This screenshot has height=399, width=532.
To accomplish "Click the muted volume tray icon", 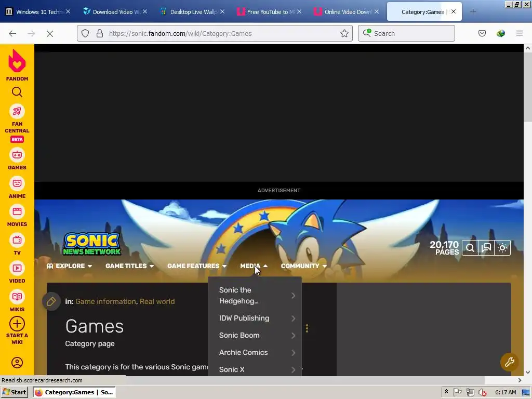I will click(483, 392).
